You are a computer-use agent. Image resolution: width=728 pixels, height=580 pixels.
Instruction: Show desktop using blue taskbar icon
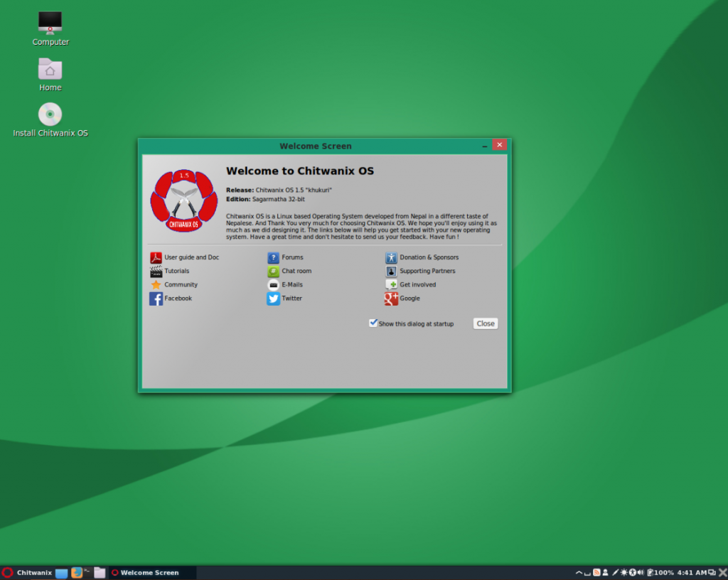point(61,573)
